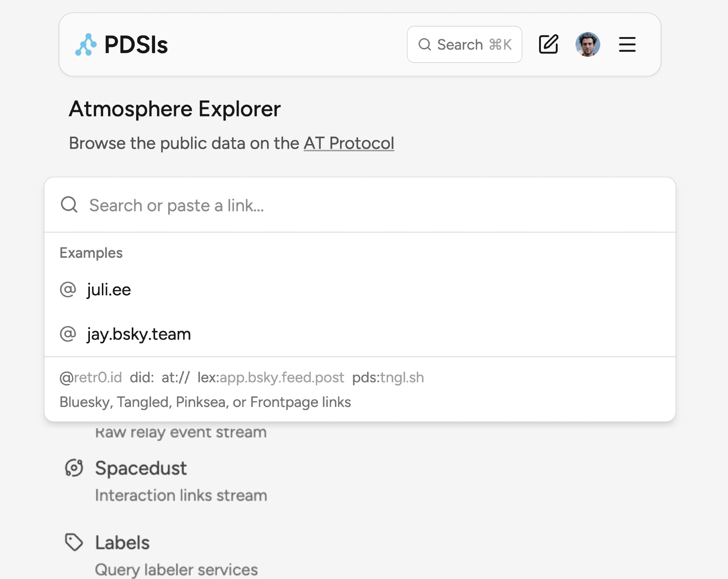Follow the AT Protocol link
728x579 pixels.
click(x=349, y=143)
